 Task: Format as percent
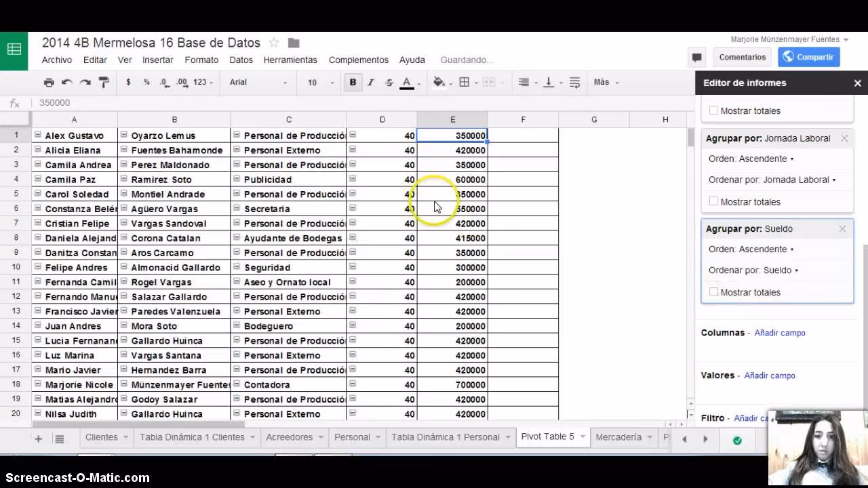[x=146, y=82]
